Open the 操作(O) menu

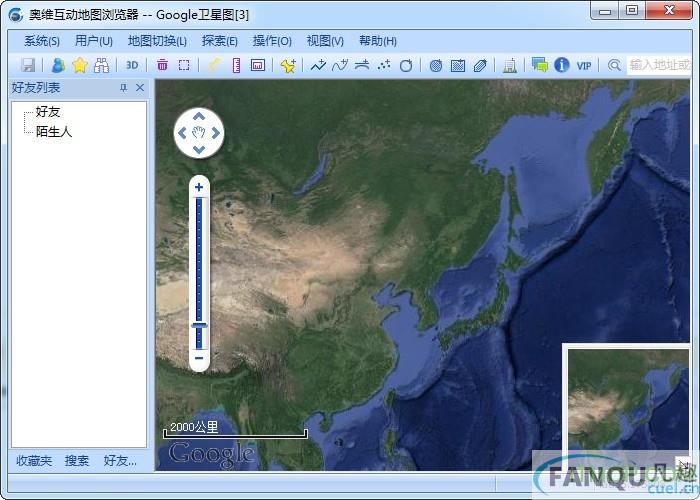coord(272,41)
